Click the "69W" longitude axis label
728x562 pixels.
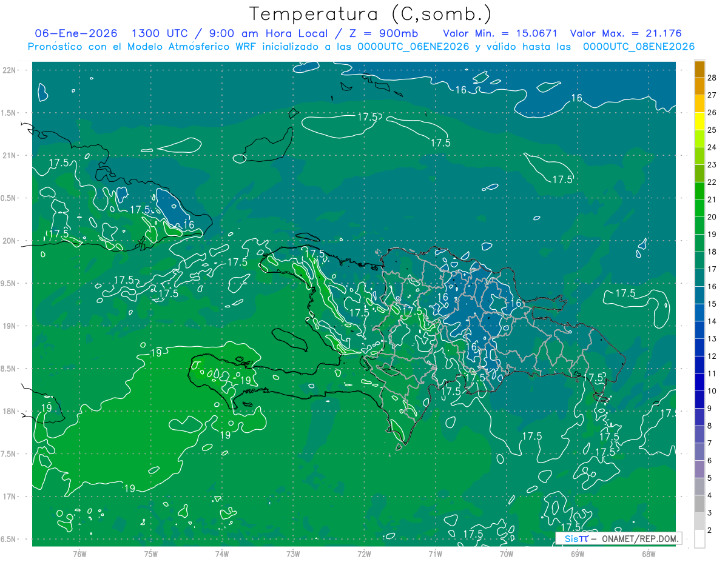point(578,554)
